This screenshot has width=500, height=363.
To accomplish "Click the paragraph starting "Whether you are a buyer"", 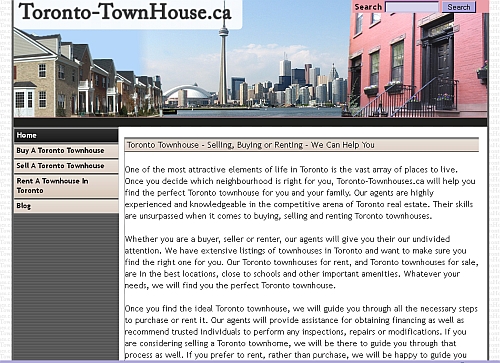I will pyautogui.click(x=301, y=262).
